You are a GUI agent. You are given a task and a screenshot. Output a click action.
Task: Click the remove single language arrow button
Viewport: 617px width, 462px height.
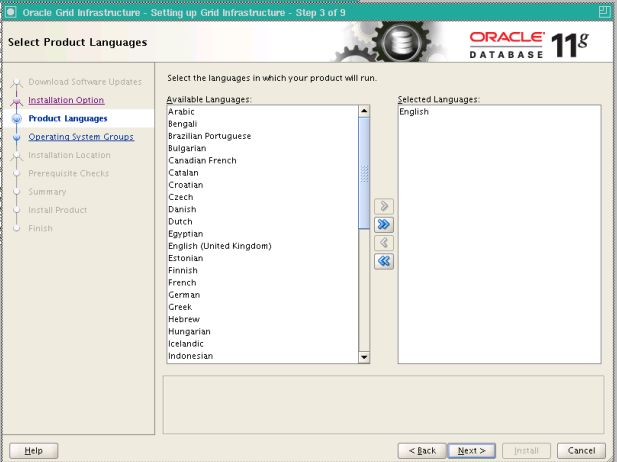coord(384,243)
